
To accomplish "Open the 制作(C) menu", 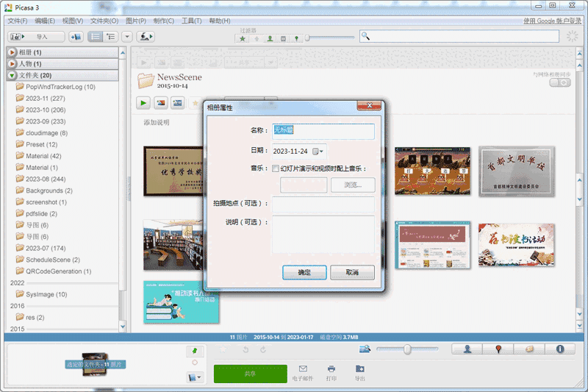I will coord(163,21).
